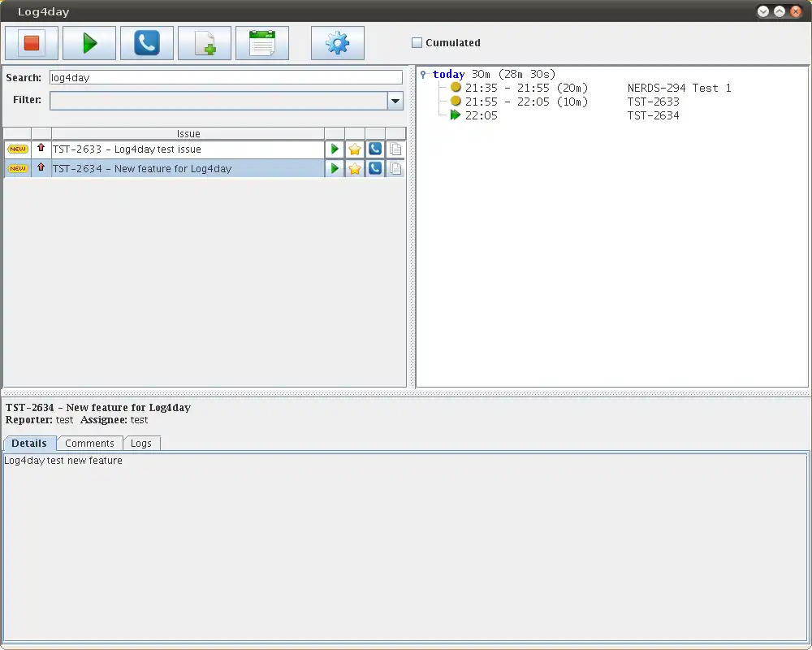812x650 pixels.
Task: Click the blue phone call toolbar button
Action: tap(146, 43)
